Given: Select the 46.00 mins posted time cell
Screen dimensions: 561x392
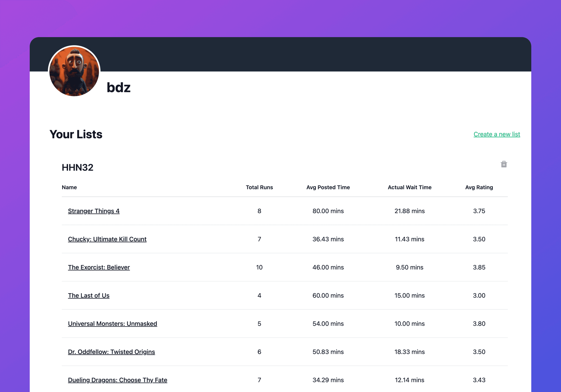Looking at the screenshot, I should [328, 267].
